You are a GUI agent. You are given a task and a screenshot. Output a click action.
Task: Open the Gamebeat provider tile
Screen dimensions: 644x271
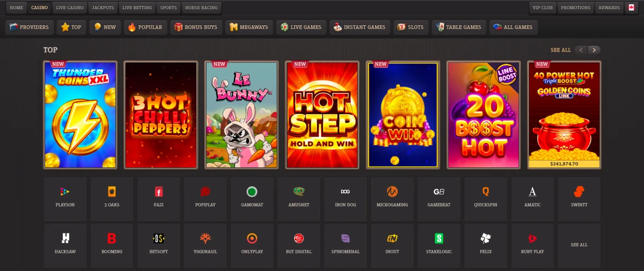[439, 199]
